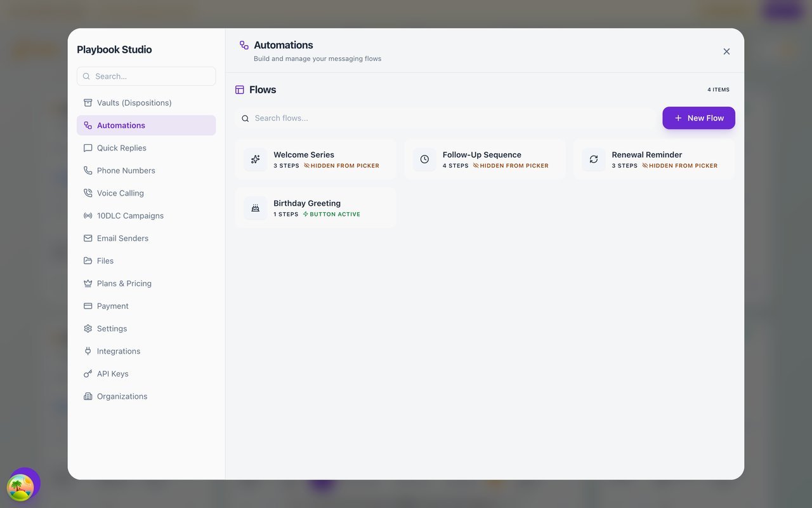
Task: Click "1 STEPS" on Birthday Greeting
Action: [286, 215]
